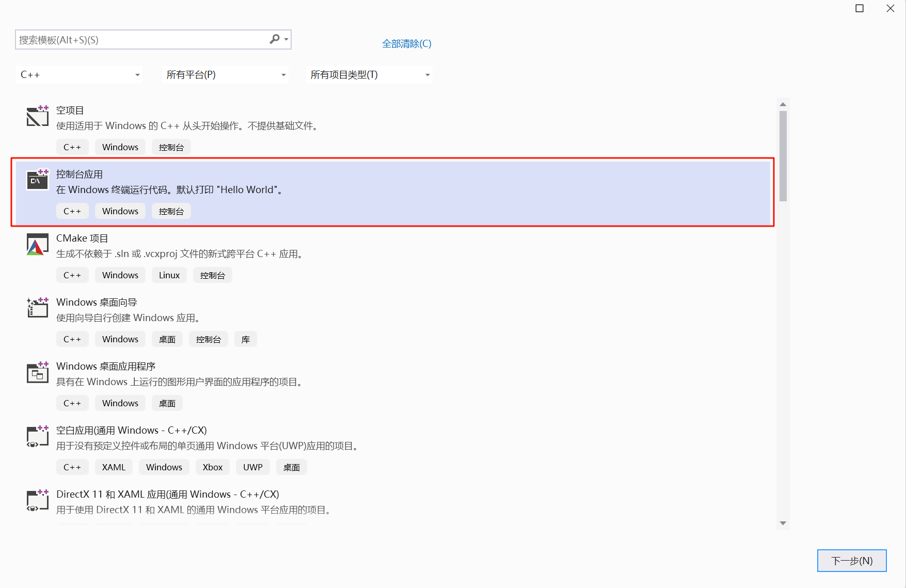Screen dimensions: 906x588
Task: Click 全部清除 to clear all filters
Action: pyautogui.click(x=406, y=44)
